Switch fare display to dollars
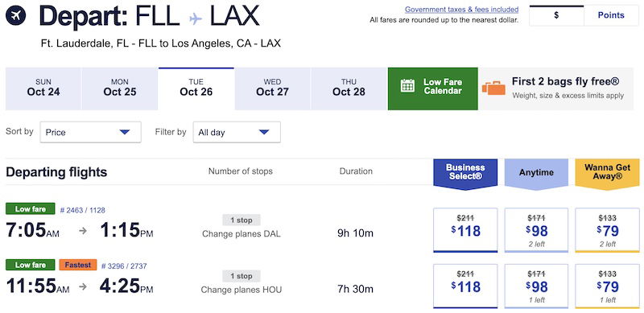 tap(556, 15)
